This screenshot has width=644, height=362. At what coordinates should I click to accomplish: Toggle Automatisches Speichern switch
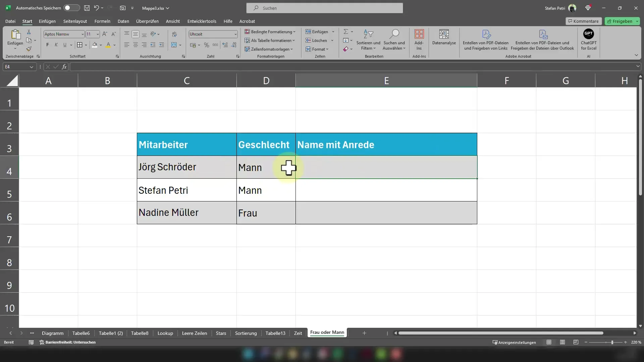(71, 7)
